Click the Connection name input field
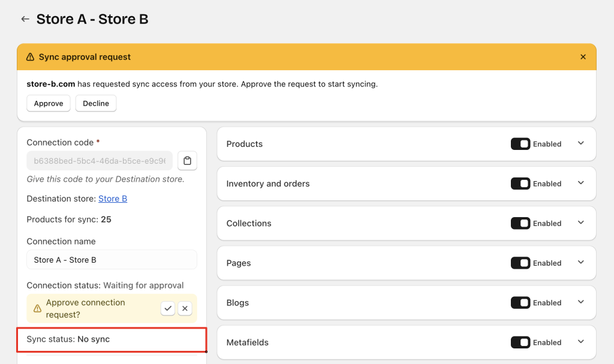The height and width of the screenshot is (364, 614). coord(112,260)
